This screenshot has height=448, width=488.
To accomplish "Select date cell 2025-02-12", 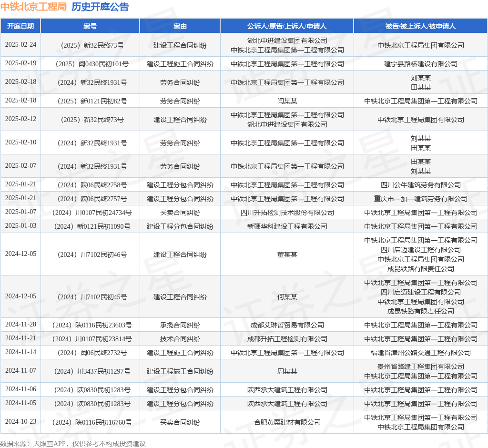I will pos(20,119).
